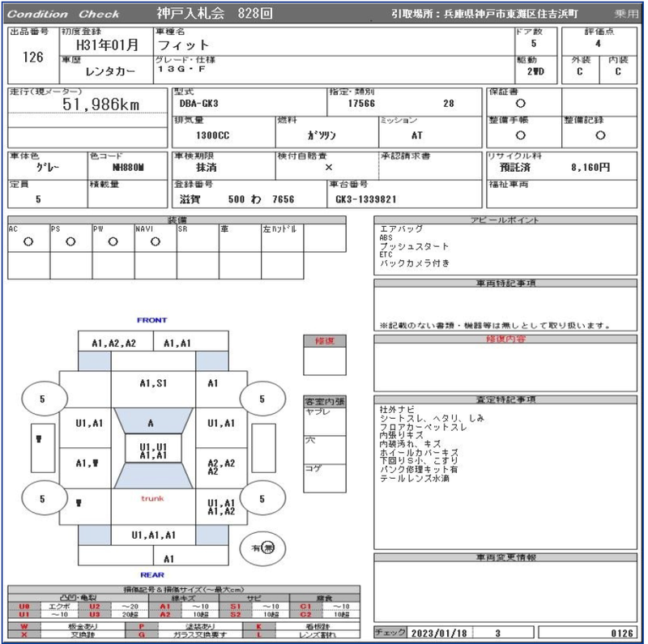648x644 pixels.
Task: Click the inspection expiry value 抹消
Action: (207, 168)
